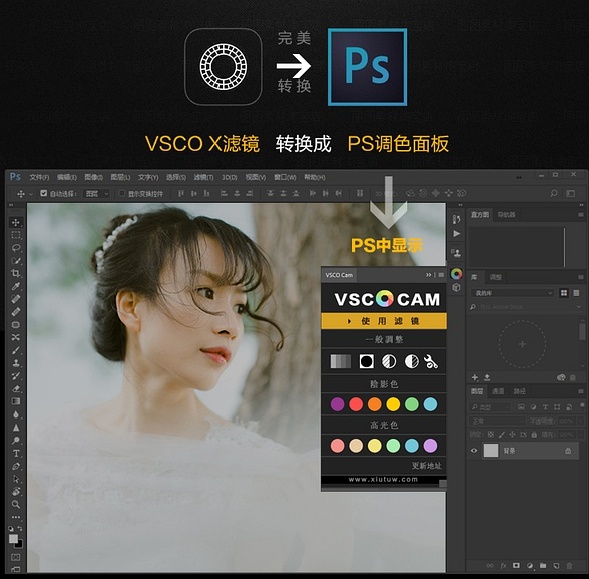Click the 一般调整 header
Screen dimensions: 589x579
coord(384,340)
